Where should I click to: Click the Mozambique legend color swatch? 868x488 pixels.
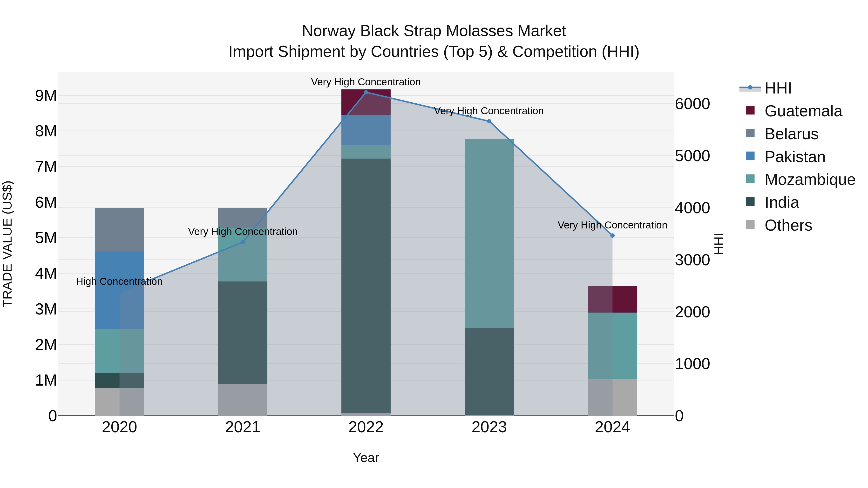750,179
